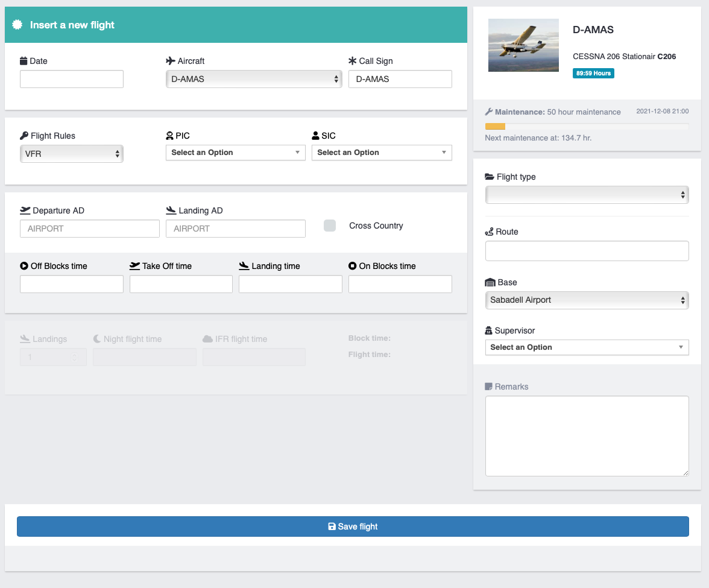
Task: Open the Aircraft dropdown showing D-AMAS
Action: pos(253,79)
